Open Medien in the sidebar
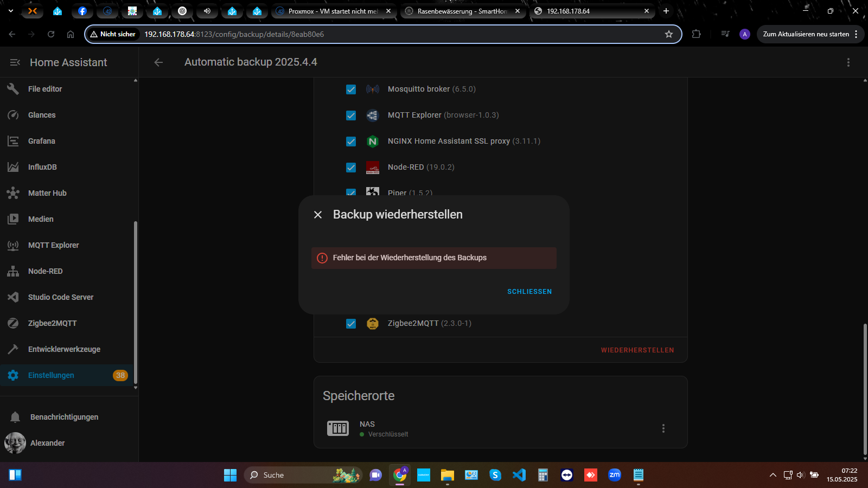This screenshot has height=488, width=868. click(67, 219)
